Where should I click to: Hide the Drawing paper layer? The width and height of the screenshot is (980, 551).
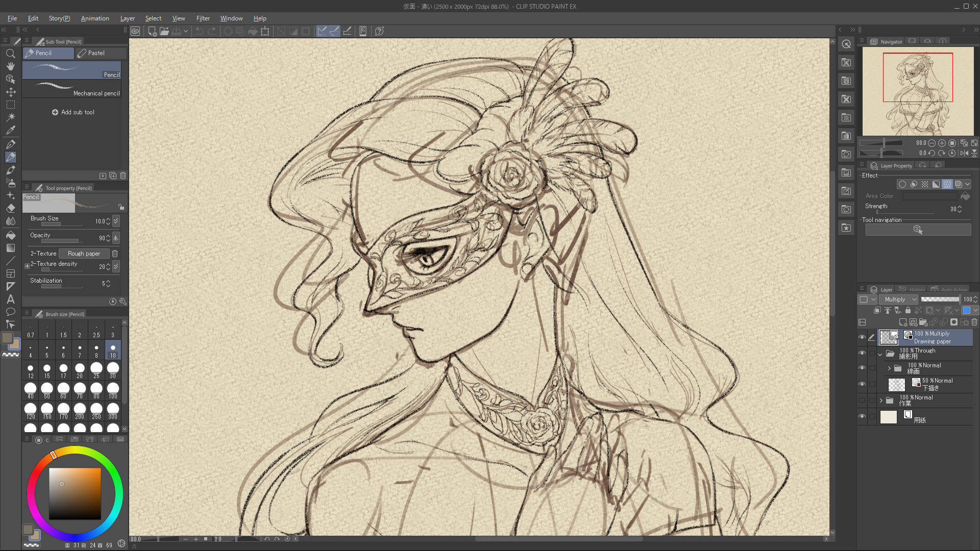pos(862,337)
